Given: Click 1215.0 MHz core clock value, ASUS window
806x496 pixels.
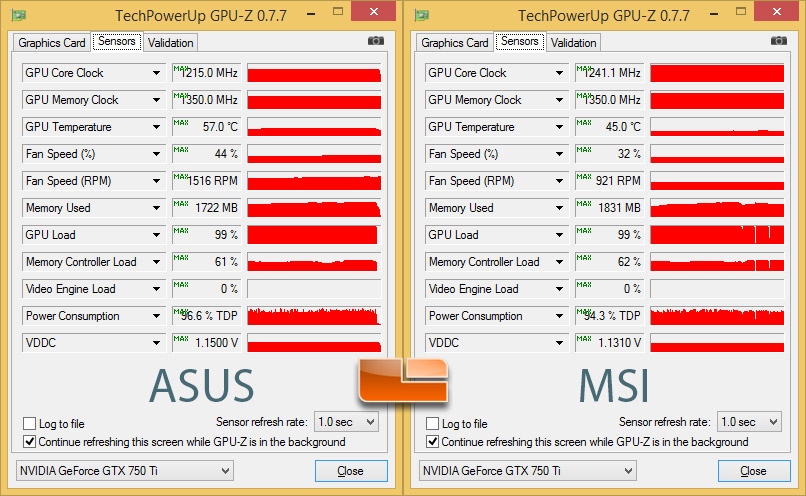Looking at the screenshot, I should tap(207, 73).
